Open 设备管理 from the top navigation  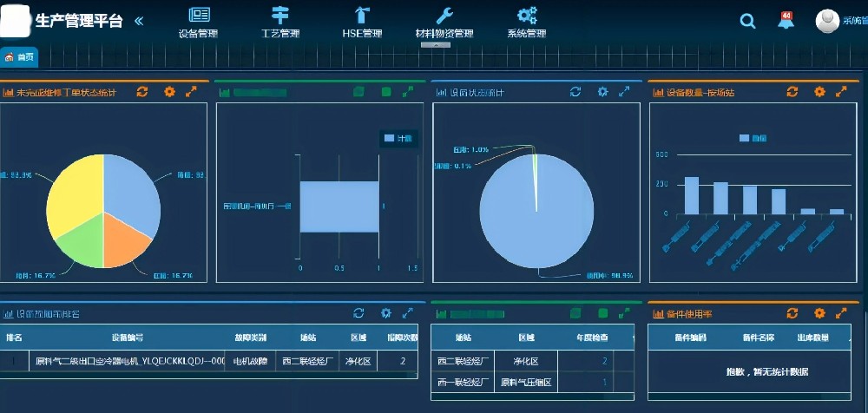(x=199, y=23)
